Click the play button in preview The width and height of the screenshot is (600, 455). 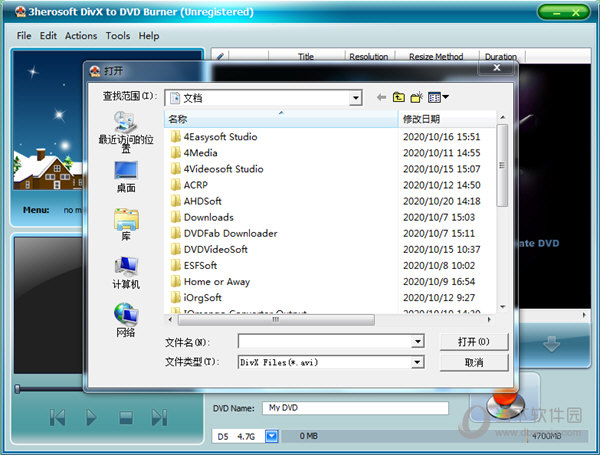coord(91,417)
